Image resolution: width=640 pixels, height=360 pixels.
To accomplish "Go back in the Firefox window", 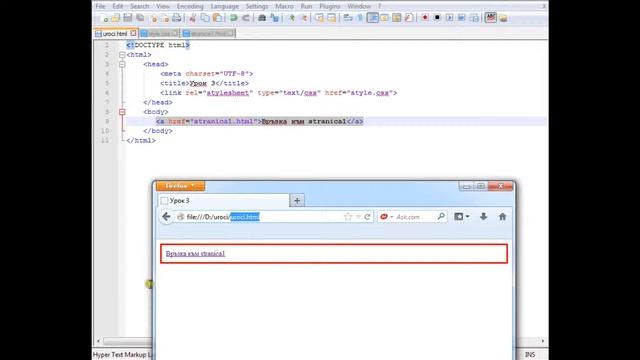I will click(166, 217).
